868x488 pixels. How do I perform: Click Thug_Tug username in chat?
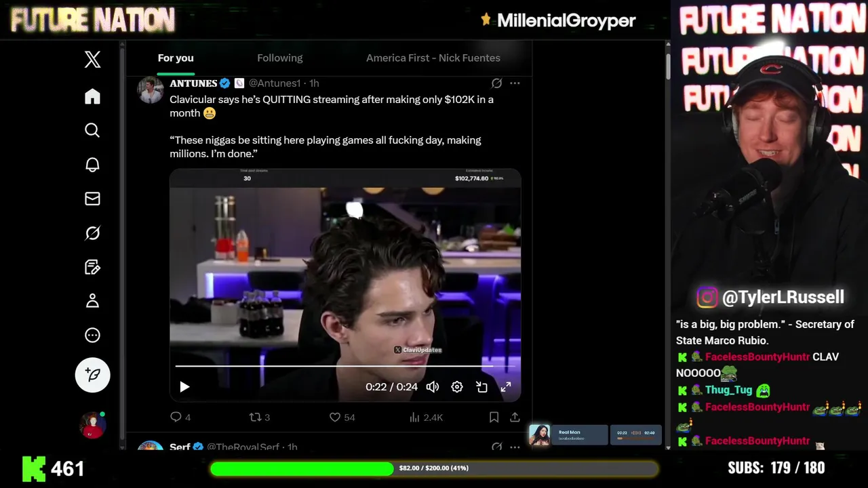[728, 390]
